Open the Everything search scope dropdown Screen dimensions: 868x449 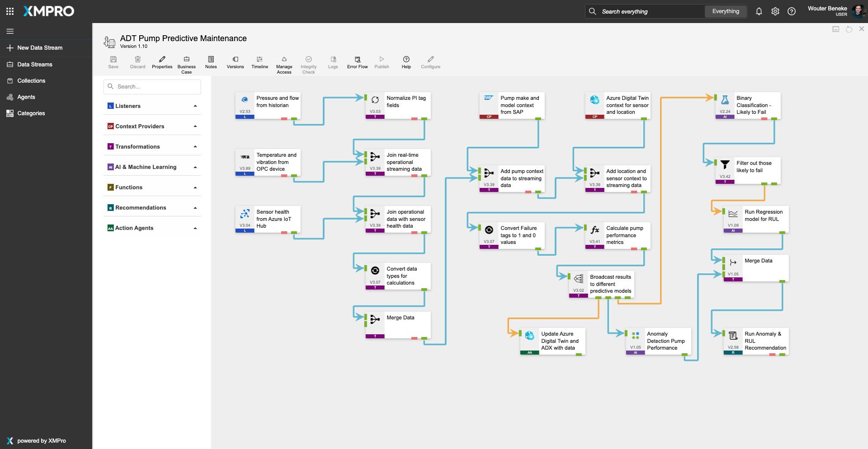click(726, 12)
